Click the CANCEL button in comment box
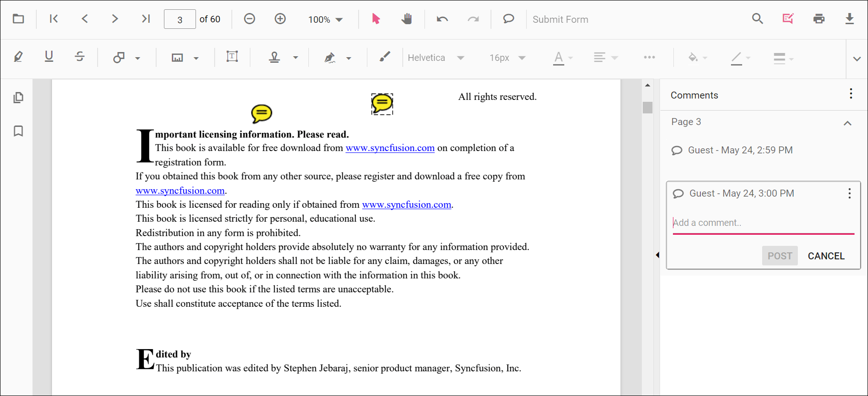The height and width of the screenshot is (396, 868). click(826, 256)
